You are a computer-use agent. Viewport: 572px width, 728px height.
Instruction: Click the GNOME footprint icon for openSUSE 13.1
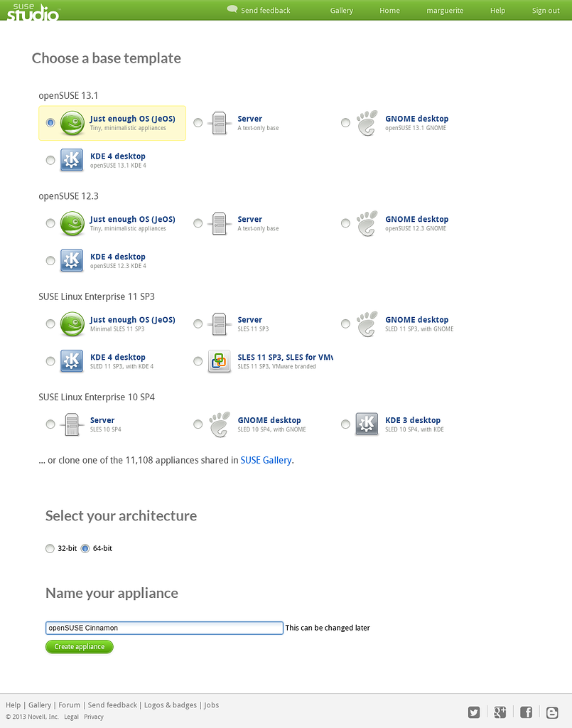(x=367, y=122)
